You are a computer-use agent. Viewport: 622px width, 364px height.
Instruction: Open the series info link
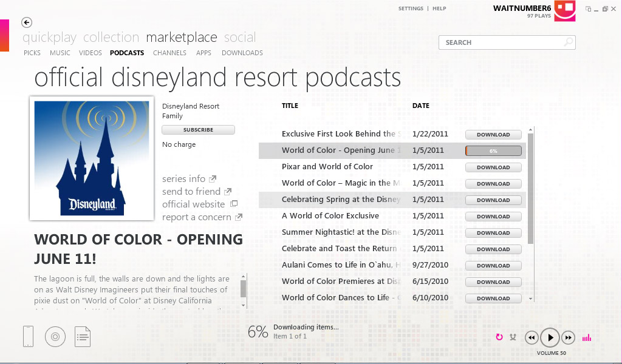tap(183, 179)
